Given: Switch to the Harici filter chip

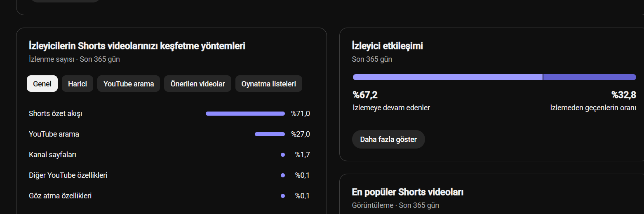Looking at the screenshot, I should coord(78,84).
